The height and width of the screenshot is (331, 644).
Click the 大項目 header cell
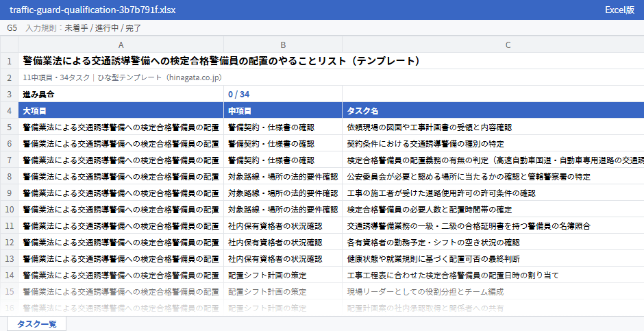click(x=121, y=111)
